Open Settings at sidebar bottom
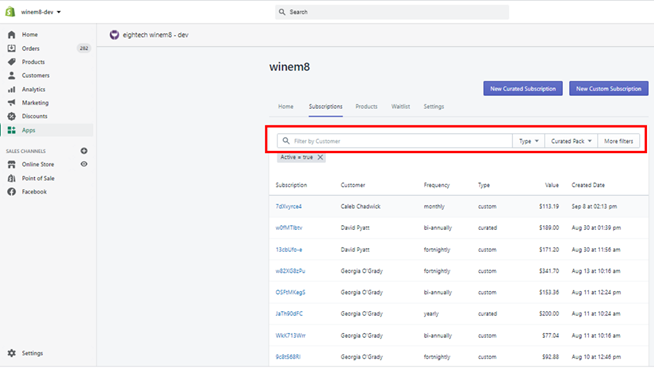The image size is (654, 368). point(33,353)
